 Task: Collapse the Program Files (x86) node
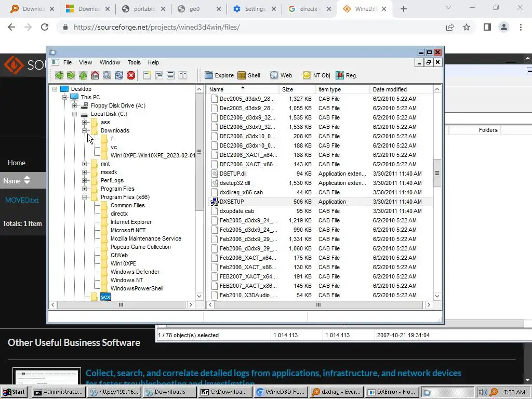click(84, 197)
